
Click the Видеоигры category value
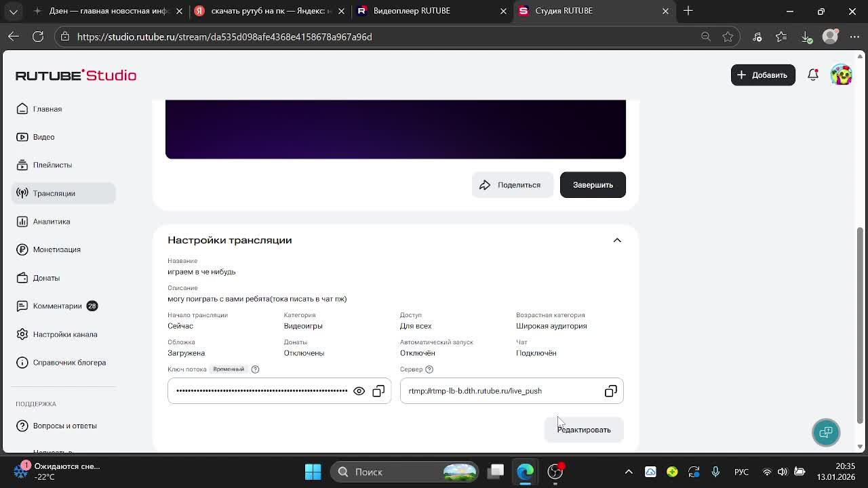303,326
